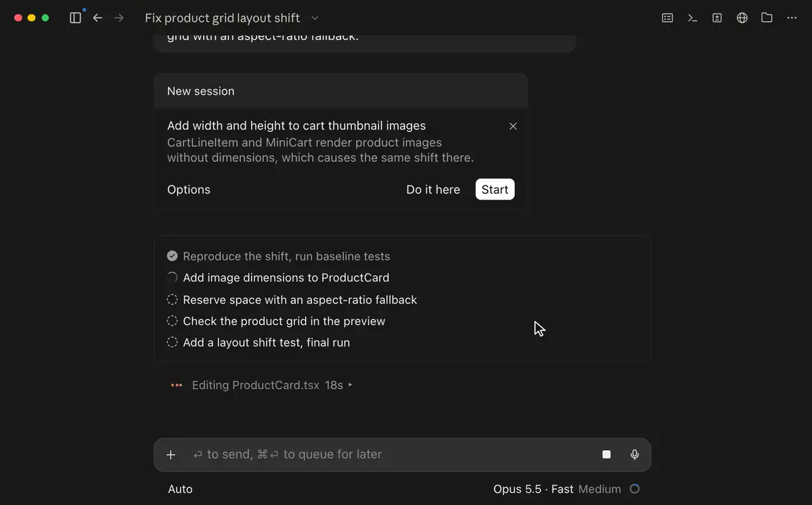Open the files folder icon
The image size is (812, 505).
pyautogui.click(x=767, y=18)
